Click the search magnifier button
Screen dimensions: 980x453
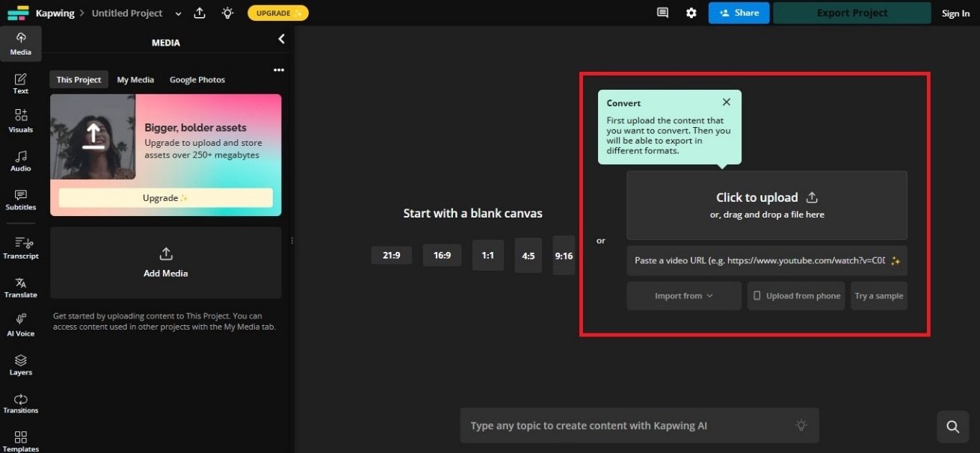pyautogui.click(x=953, y=426)
